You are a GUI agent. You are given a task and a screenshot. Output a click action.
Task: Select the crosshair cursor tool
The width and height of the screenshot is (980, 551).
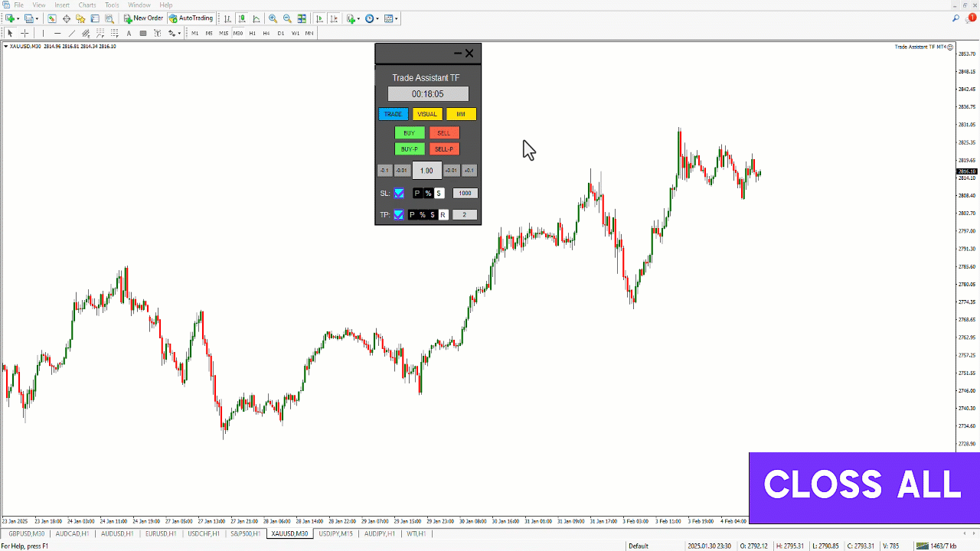pyautogui.click(x=24, y=33)
